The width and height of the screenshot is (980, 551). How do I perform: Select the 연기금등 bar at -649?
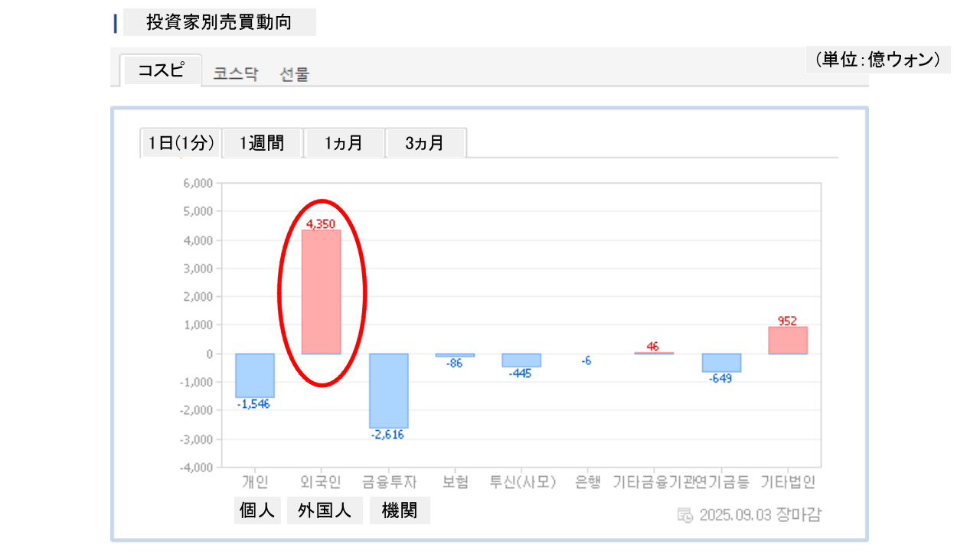click(721, 363)
